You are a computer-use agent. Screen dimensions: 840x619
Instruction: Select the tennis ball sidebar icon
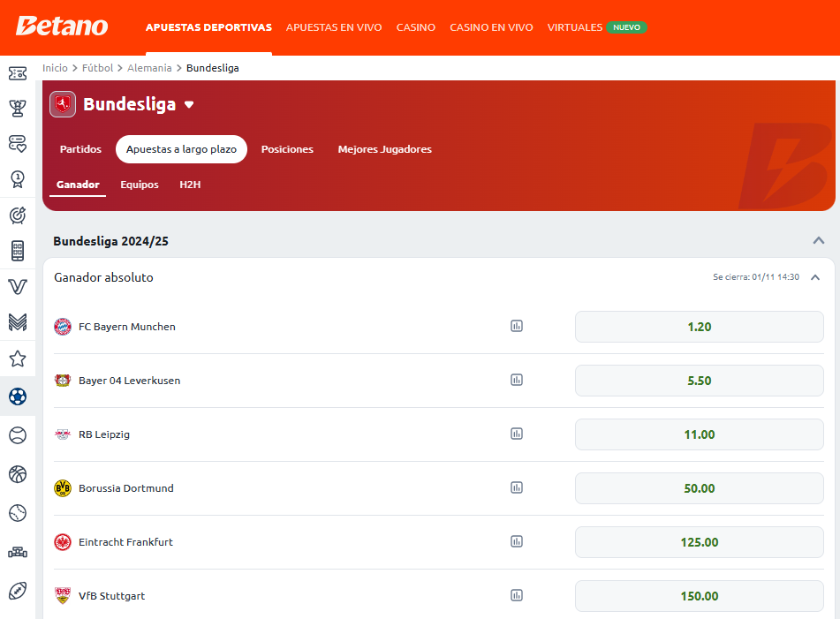(x=18, y=435)
